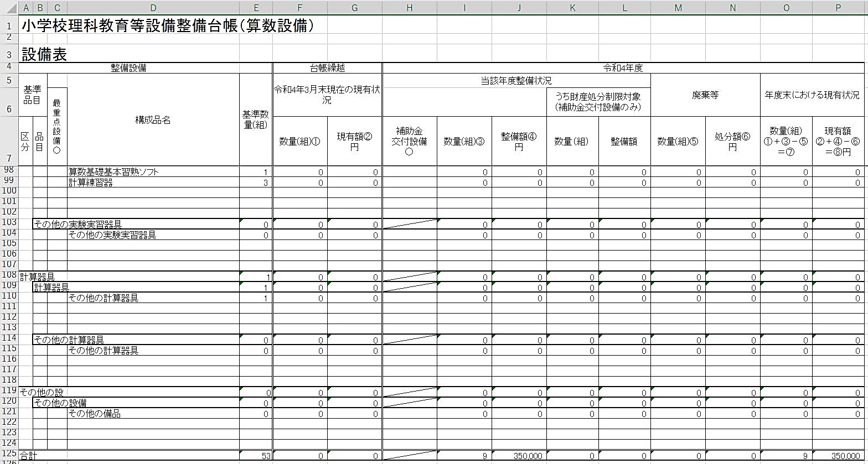The image size is (868, 464).
Task: Click the 当該年度整備状況 header cell
Action: 516,81
